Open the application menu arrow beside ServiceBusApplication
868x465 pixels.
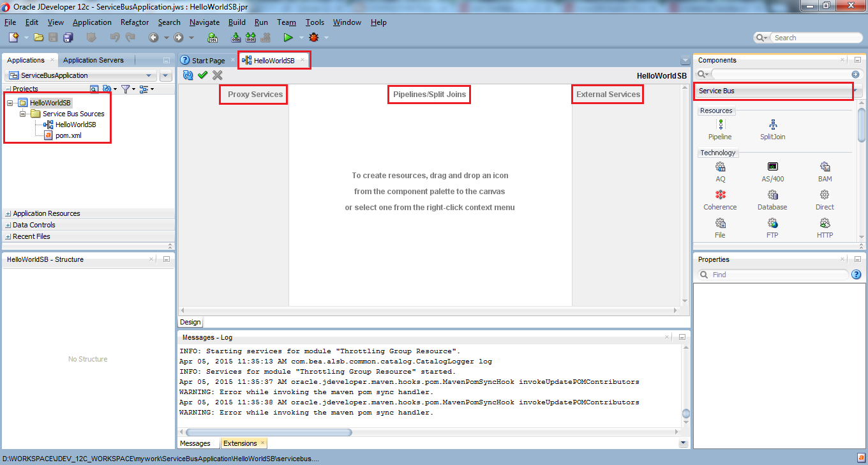click(165, 75)
